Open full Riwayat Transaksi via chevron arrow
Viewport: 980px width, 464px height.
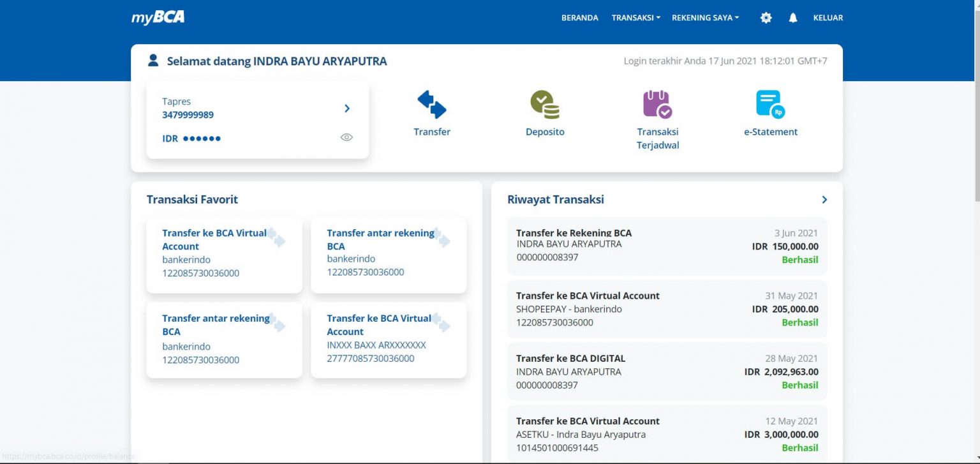824,199
